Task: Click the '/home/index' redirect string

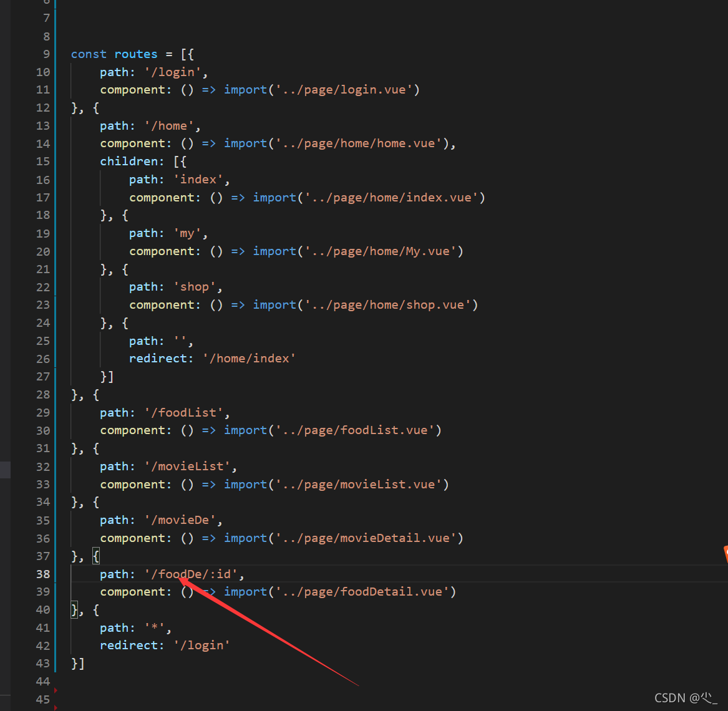Action: coord(249,359)
